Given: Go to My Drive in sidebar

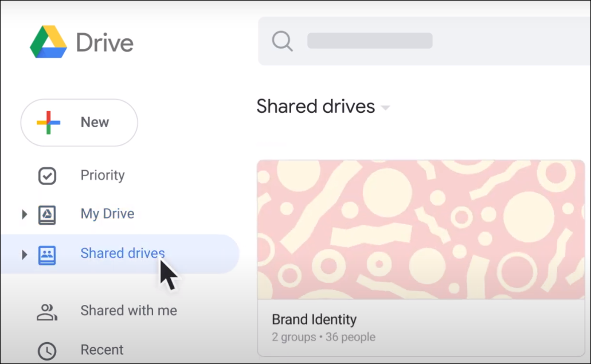Looking at the screenshot, I should [107, 214].
